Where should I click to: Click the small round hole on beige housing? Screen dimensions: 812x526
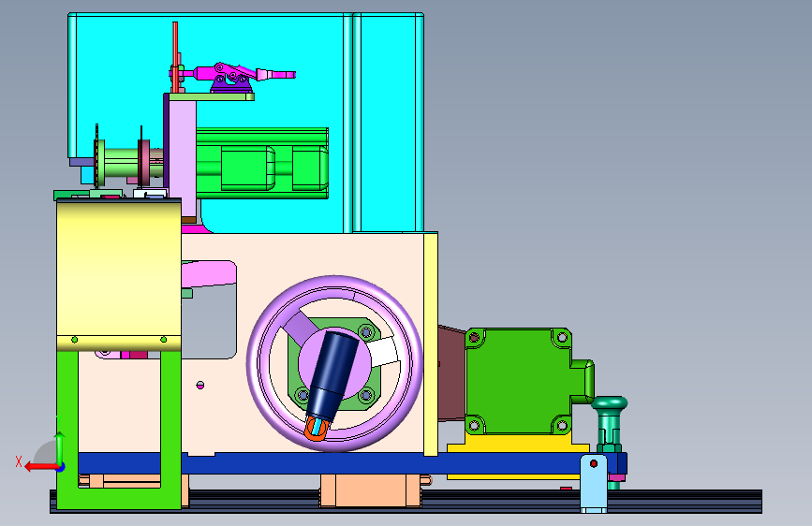pos(200,386)
